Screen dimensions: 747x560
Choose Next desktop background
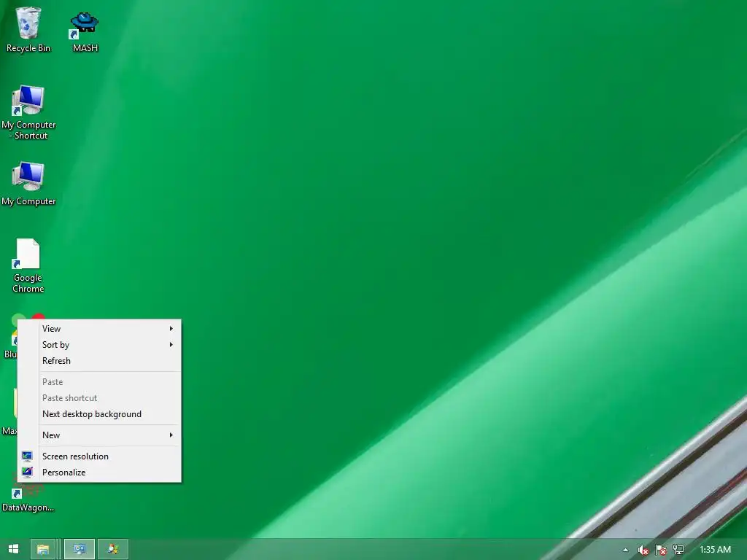[99, 414]
